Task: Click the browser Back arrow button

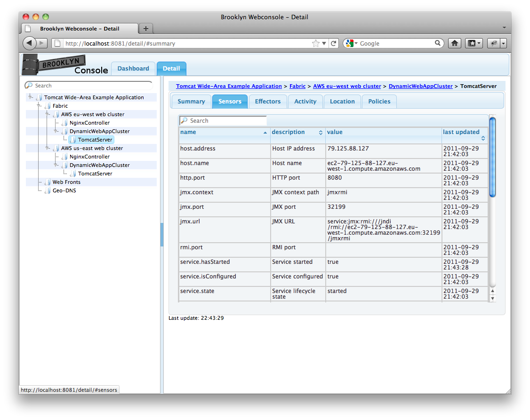Action: pyautogui.click(x=29, y=43)
